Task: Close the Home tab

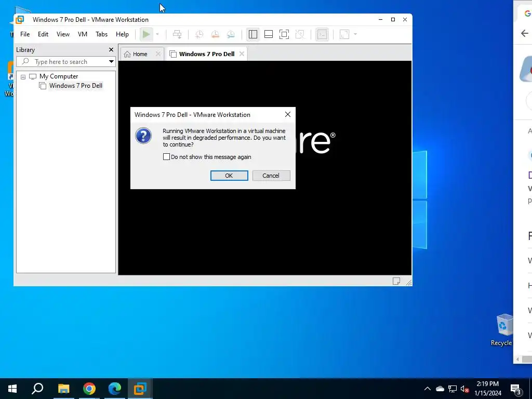Action: [158, 54]
